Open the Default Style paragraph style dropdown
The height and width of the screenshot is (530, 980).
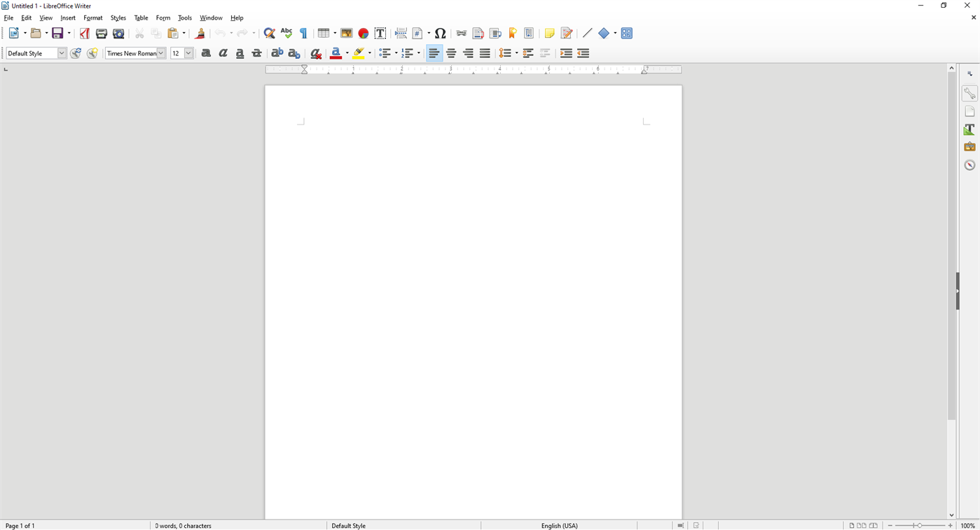click(x=62, y=53)
